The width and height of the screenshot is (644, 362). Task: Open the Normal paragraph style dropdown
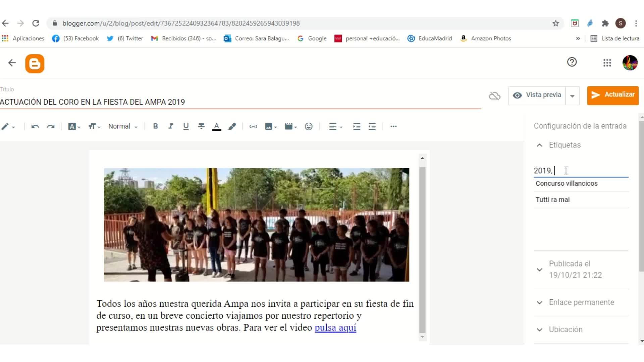(x=123, y=126)
